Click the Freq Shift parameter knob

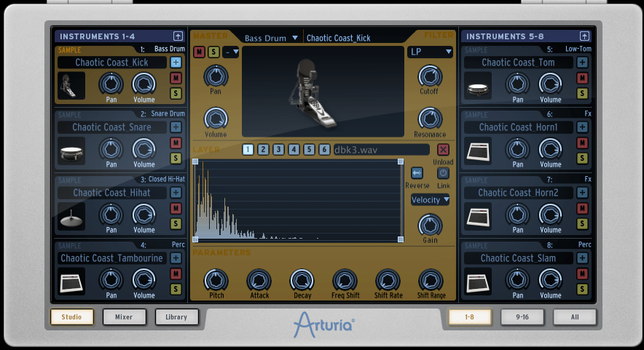pyautogui.click(x=345, y=280)
